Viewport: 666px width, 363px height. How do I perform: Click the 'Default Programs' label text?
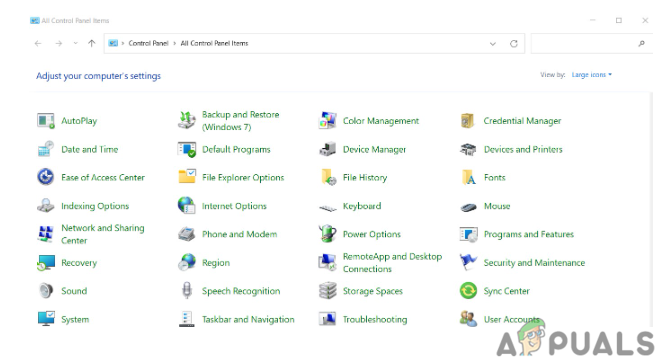click(236, 149)
